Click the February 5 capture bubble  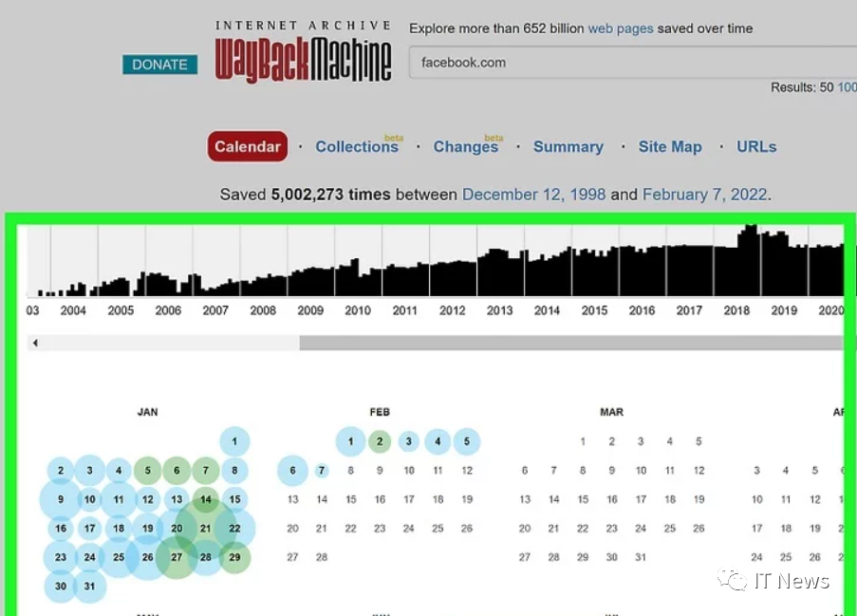pos(467,441)
